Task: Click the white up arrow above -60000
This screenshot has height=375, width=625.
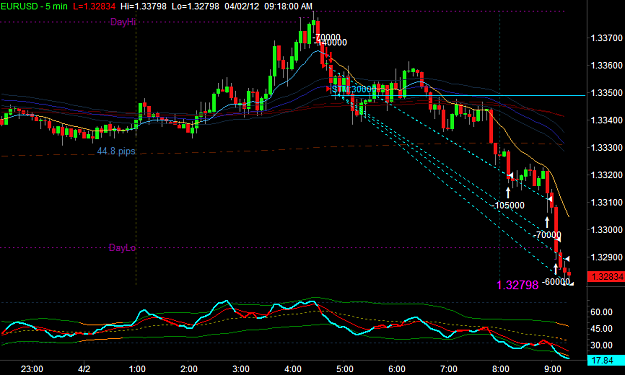Action: [556, 269]
